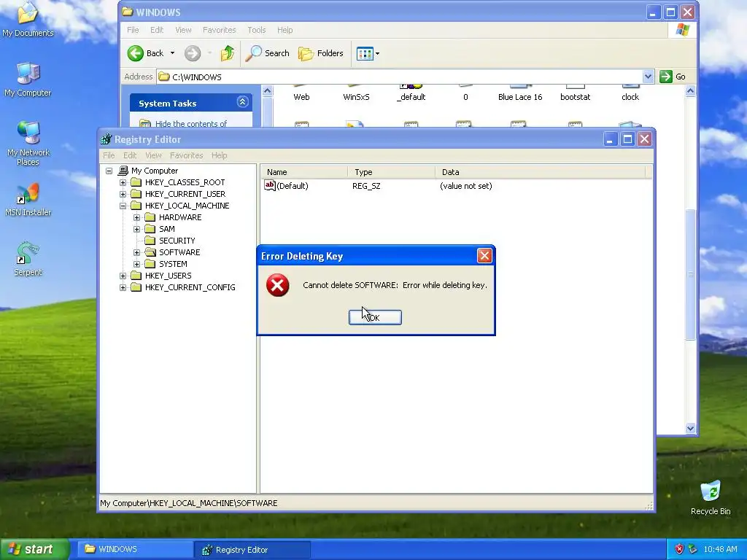This screenshot has height=560, width=747.
Task: Open the Registry Editor File menu
Action: 109,155
